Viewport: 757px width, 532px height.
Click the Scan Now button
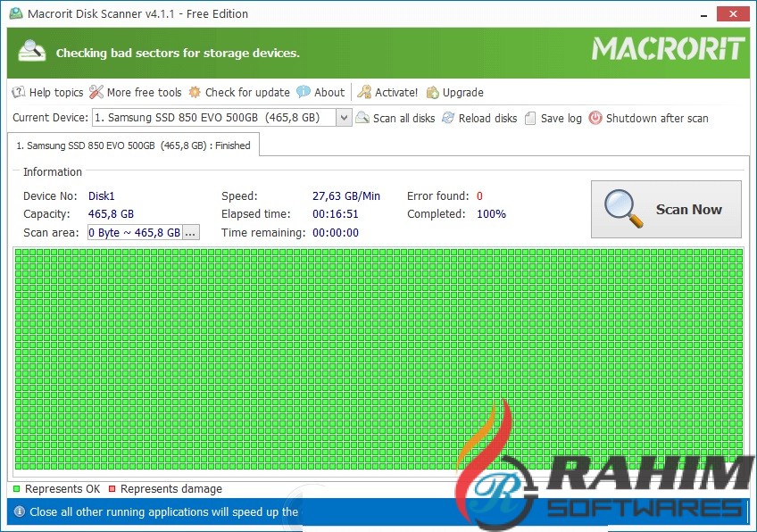666,209
